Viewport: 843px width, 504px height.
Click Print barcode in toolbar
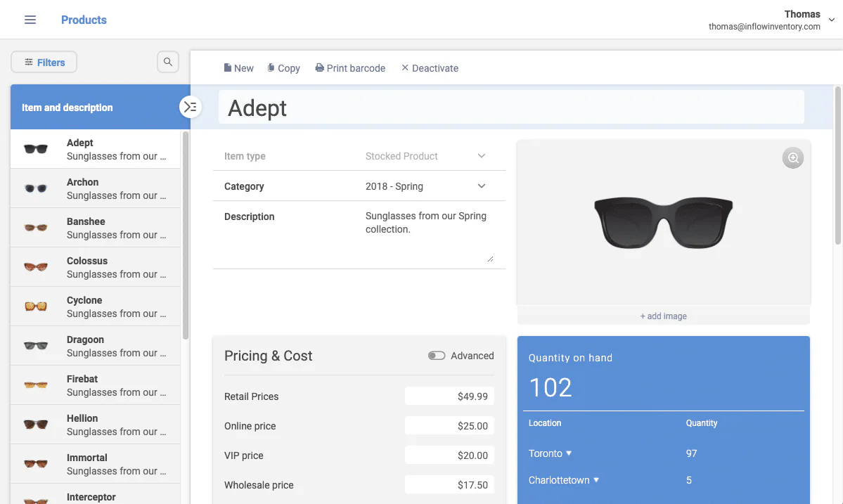(x=350, y=68)
